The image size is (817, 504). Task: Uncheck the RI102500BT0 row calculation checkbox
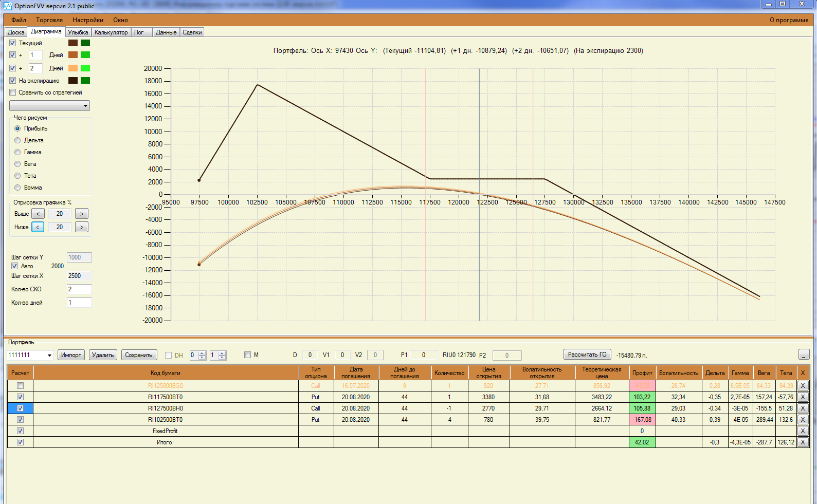[x=21, y=420]
